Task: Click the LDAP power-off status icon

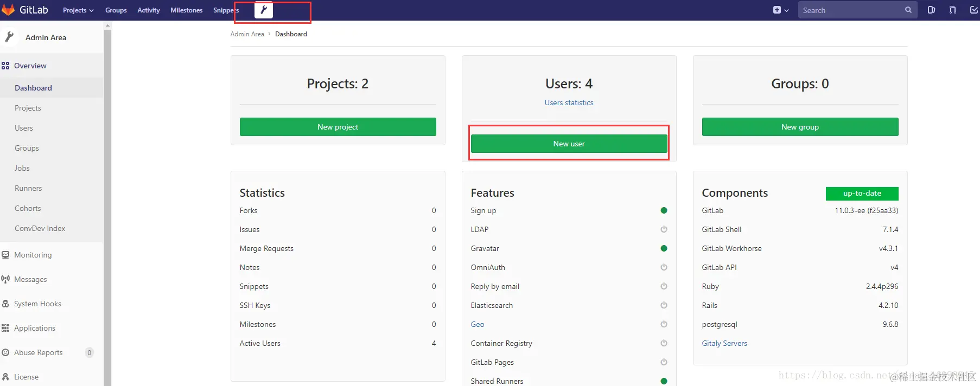Action: pyautogui.click(x=664, y=229)
